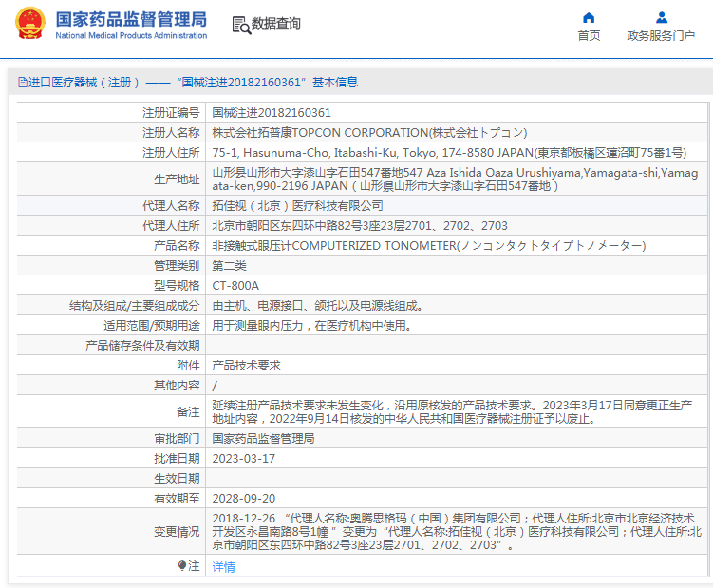Screen dimensions: 713x588
Task: Click agent address 北京市朝阳区东四环中路82号 value
Action: click(x=360, y=226)
